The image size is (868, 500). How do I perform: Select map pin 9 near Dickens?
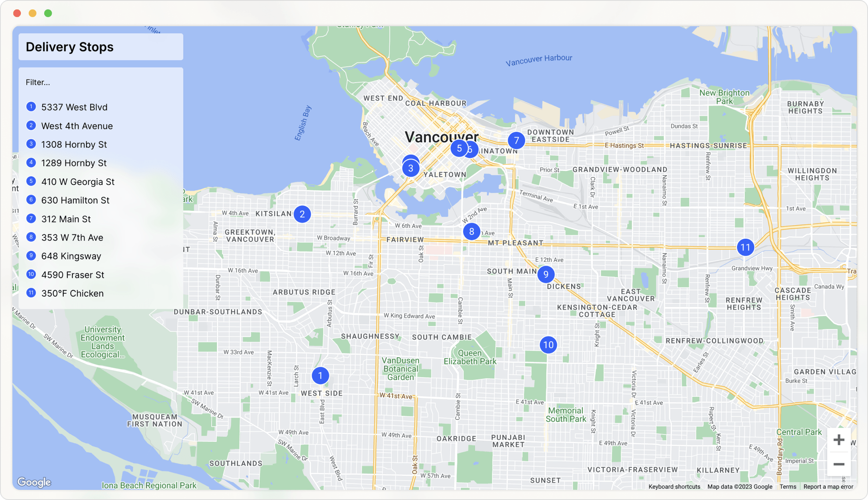click(546, 274)
